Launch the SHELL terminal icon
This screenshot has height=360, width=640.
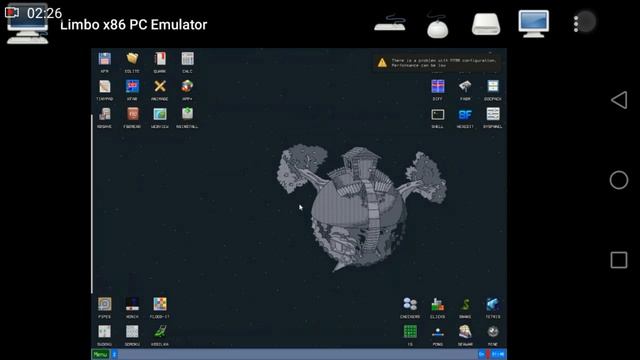pos(438,114)
